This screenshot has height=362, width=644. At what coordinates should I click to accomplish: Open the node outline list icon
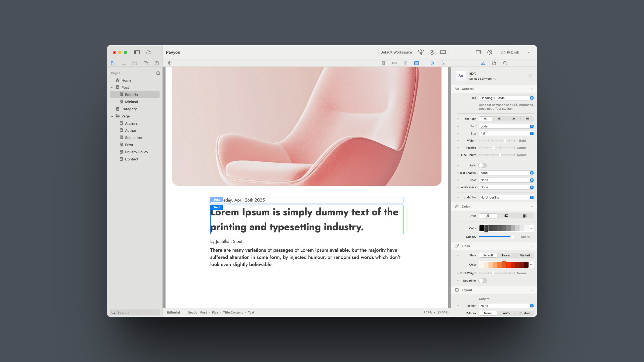124,63
